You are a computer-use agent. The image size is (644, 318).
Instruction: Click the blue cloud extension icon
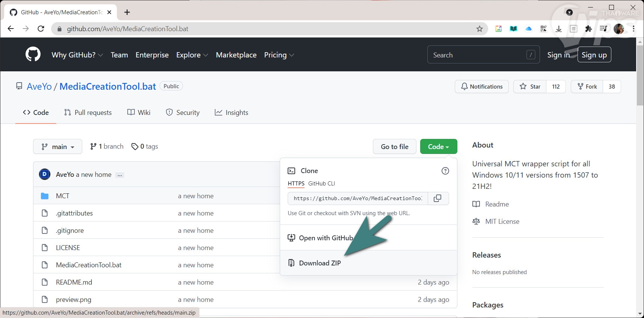tap(528, 29)
